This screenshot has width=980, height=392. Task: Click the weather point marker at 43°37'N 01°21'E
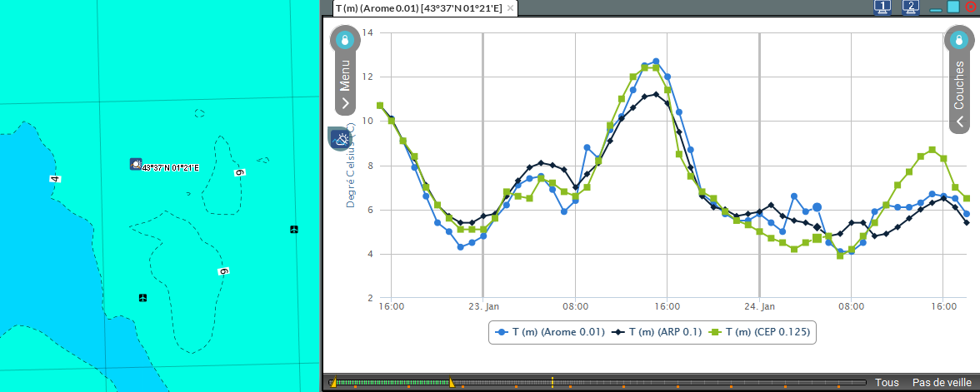(x=136, y=164)
